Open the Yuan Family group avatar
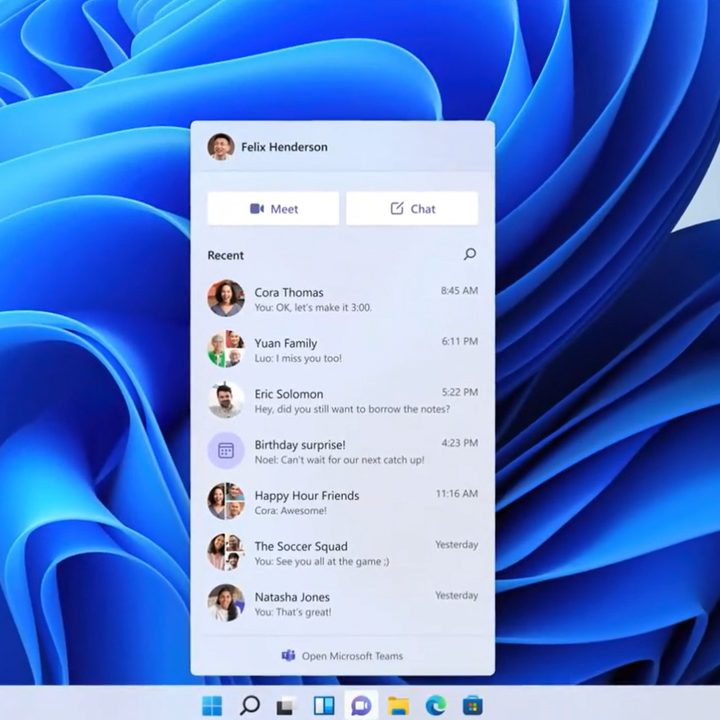 coord(225,349)
